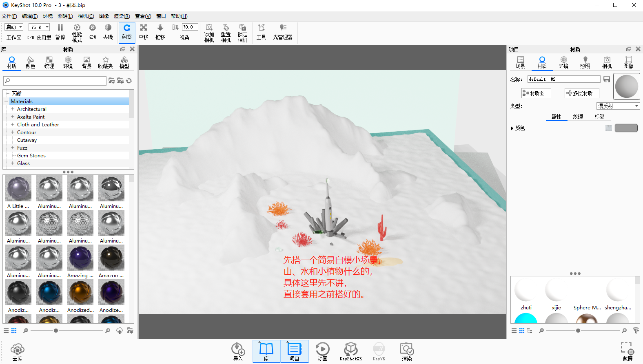Expand the Axalta Paint folder
Image resolution: width=643 pixels, height=364 pixels.
(13, 117)
